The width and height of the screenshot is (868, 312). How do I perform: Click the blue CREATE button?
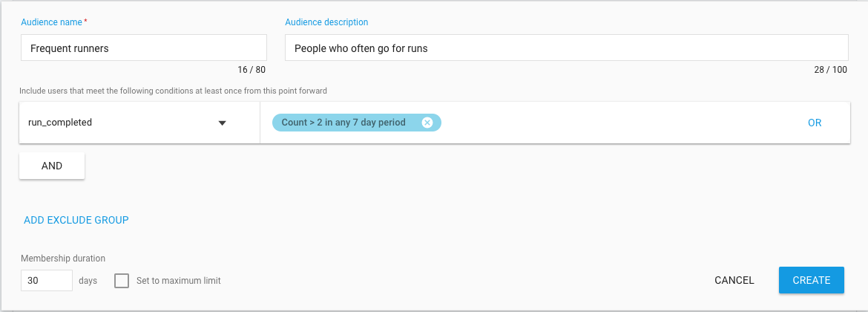click(811, 280)
